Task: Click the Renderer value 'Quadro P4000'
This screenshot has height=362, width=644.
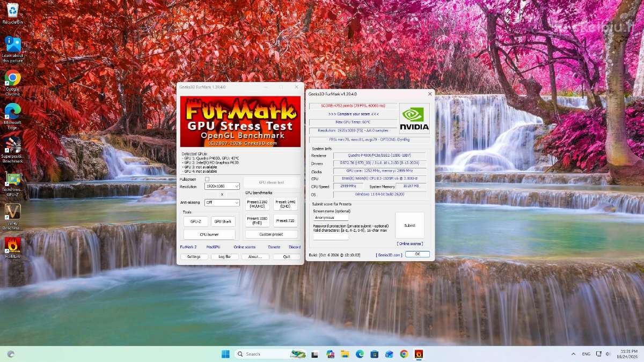Action: coord(379,156)
